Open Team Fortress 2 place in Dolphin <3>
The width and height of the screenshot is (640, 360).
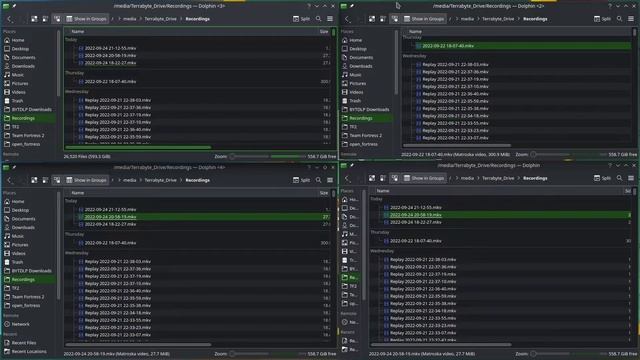click(x=29, y=135)
